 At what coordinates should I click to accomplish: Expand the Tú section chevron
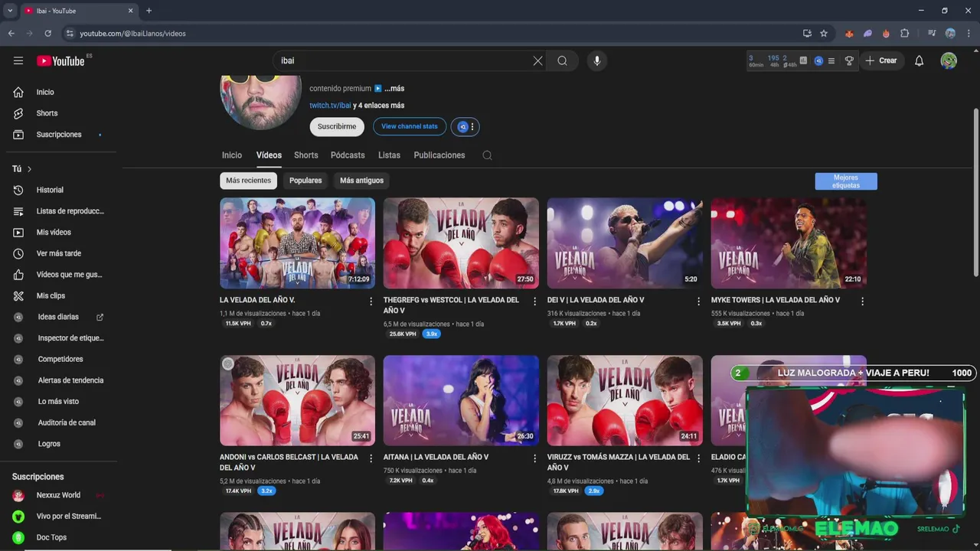click(29, 169)
